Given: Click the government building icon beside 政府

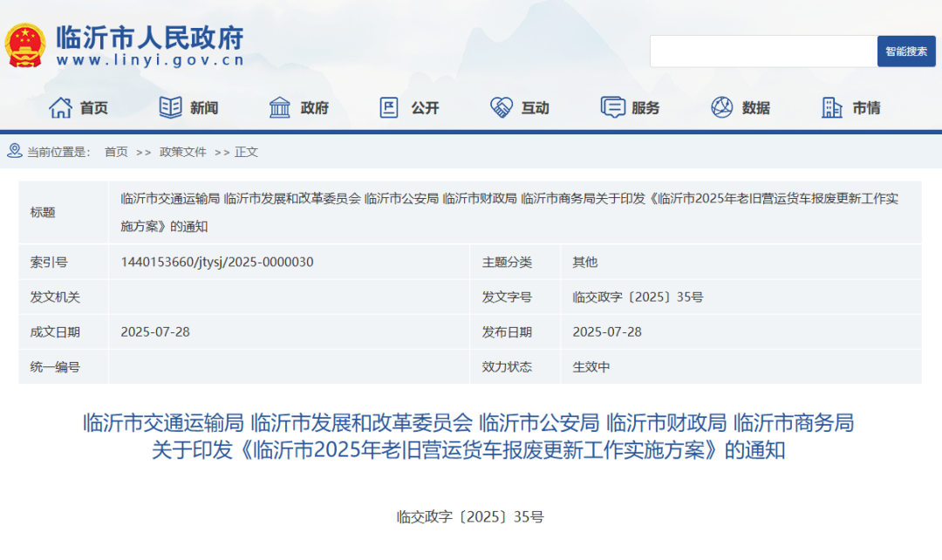Looking at the screenshot, I should [x=280, y=107].
